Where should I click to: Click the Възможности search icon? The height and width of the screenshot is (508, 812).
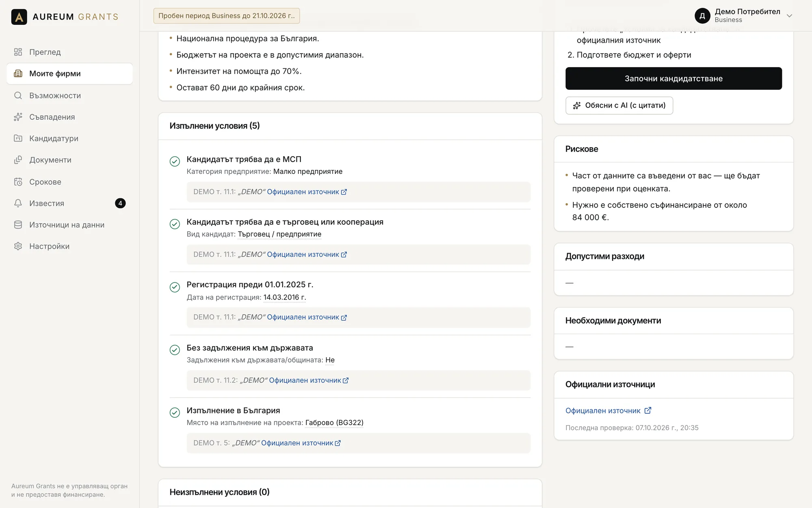(18, 96)
